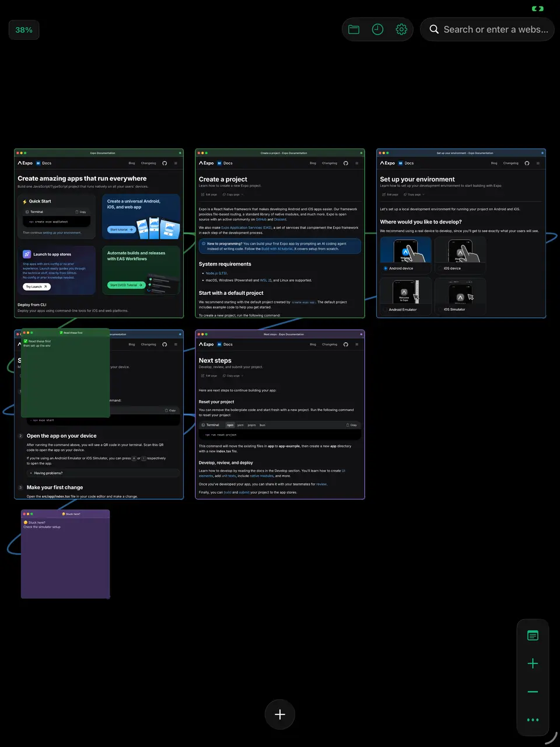The width and height of the screenshot is (560, 747).
Task: Click the Start tutorial button
Action: [x=122, y=229]
